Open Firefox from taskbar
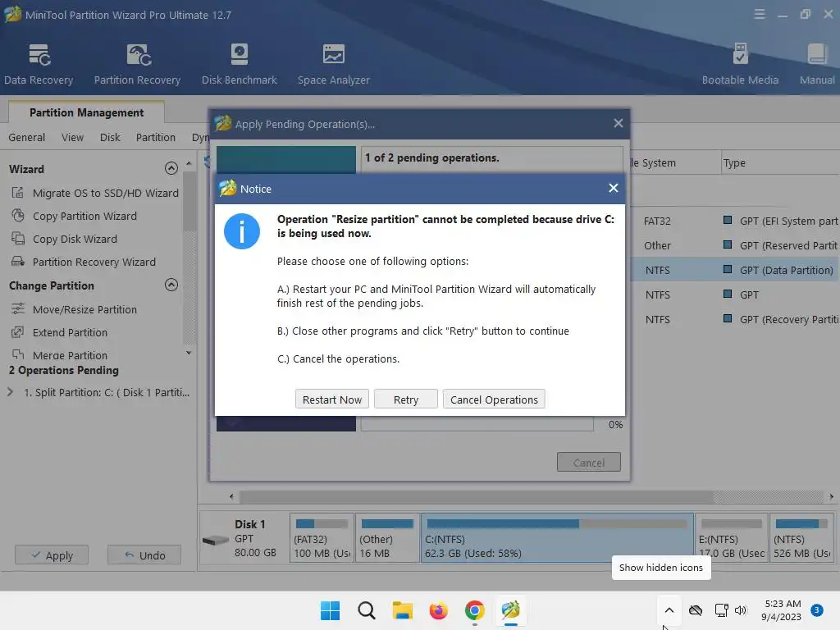 (438, 610)
